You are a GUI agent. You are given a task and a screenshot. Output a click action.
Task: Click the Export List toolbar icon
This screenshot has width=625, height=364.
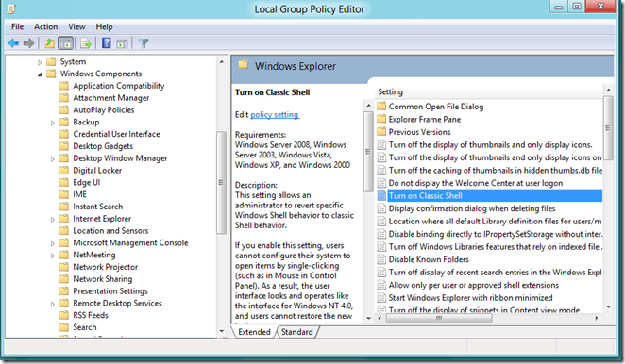tap(86, 43)
